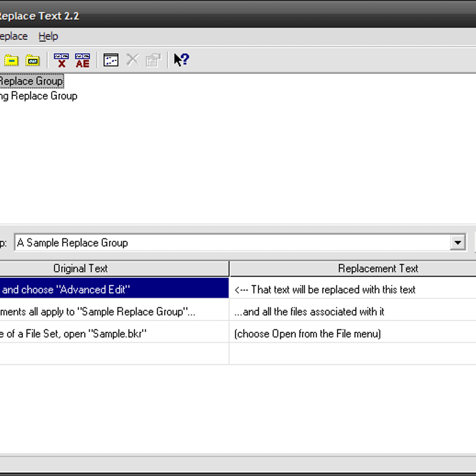The image size is (476, 476).
Task: Click the Original Text column header
Action: [81, 269]
